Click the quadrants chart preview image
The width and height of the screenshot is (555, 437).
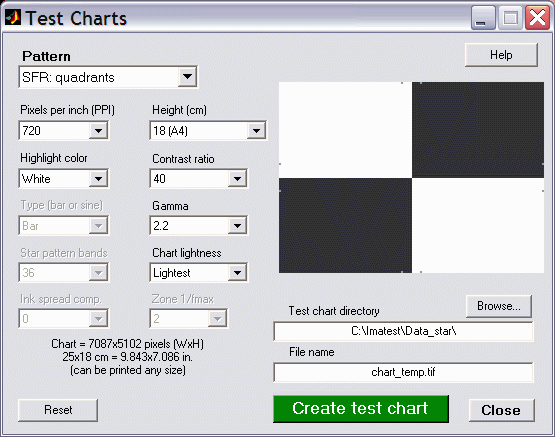[411, 178]
